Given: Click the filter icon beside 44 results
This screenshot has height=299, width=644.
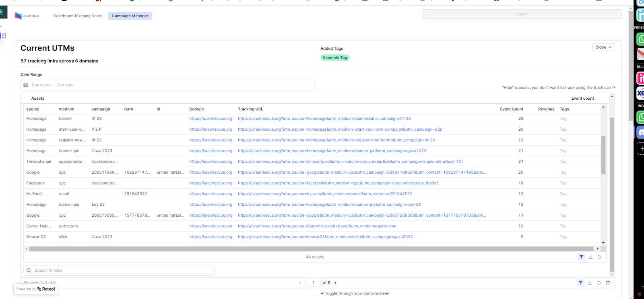Looking at the screenshot, I should pyautogui.click(x=581, y=257).
